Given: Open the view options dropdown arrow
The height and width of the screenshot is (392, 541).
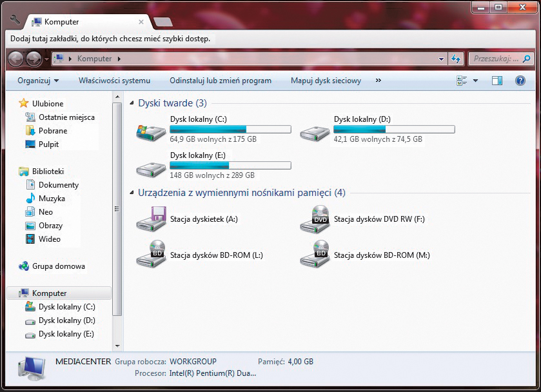Looking at the screenshot, I should (476, 81).
